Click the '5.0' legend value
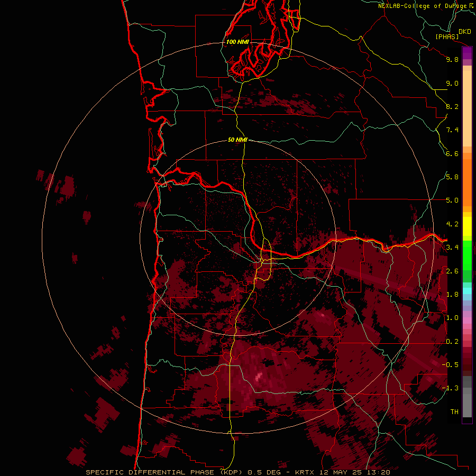Image resolution: width=476 pixels, height=476 pixels. coord(452,200)
